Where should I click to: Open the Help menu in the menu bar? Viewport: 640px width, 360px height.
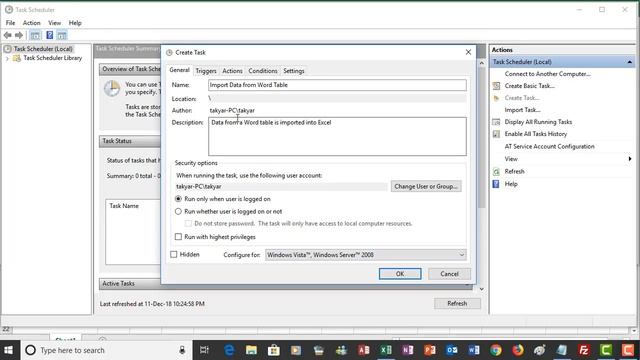(x=75, y=23)
